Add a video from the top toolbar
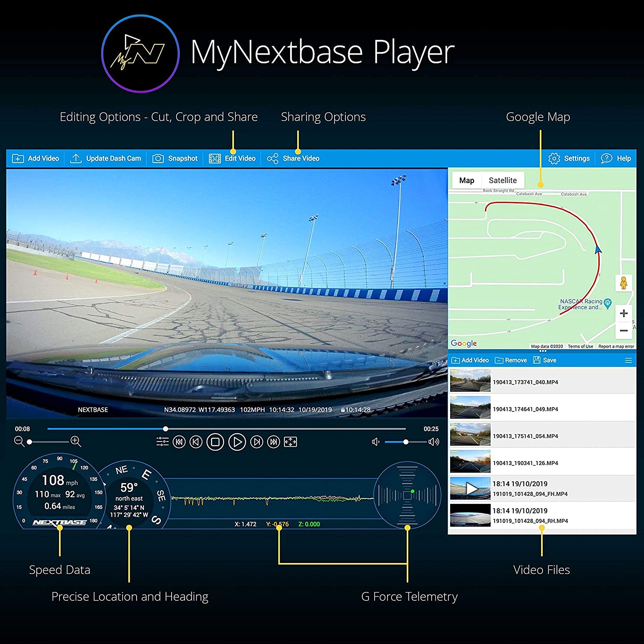This screenshot has height=644, width=644. click(36, 159)
